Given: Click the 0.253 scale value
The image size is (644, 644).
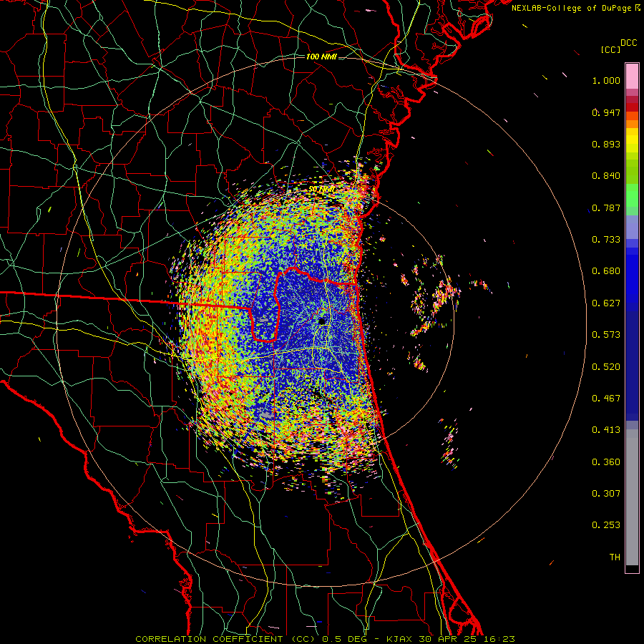Looking at the screenshot, I should (x=606, y=525).
